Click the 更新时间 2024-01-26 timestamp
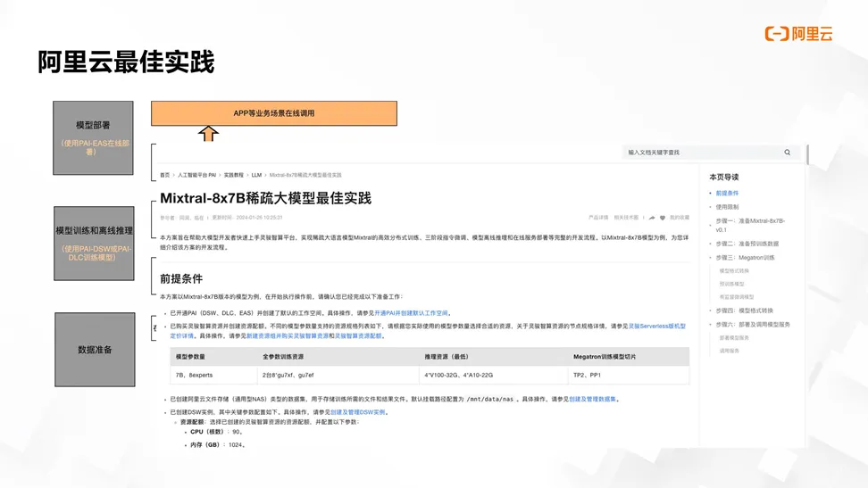Screen dimensions: 868x488 [x=247, y=218]
